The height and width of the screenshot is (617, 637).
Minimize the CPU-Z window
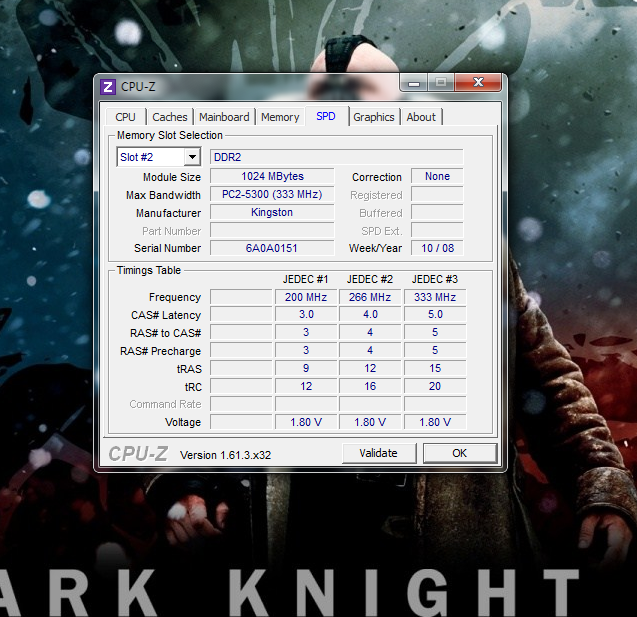coord(414,82)
